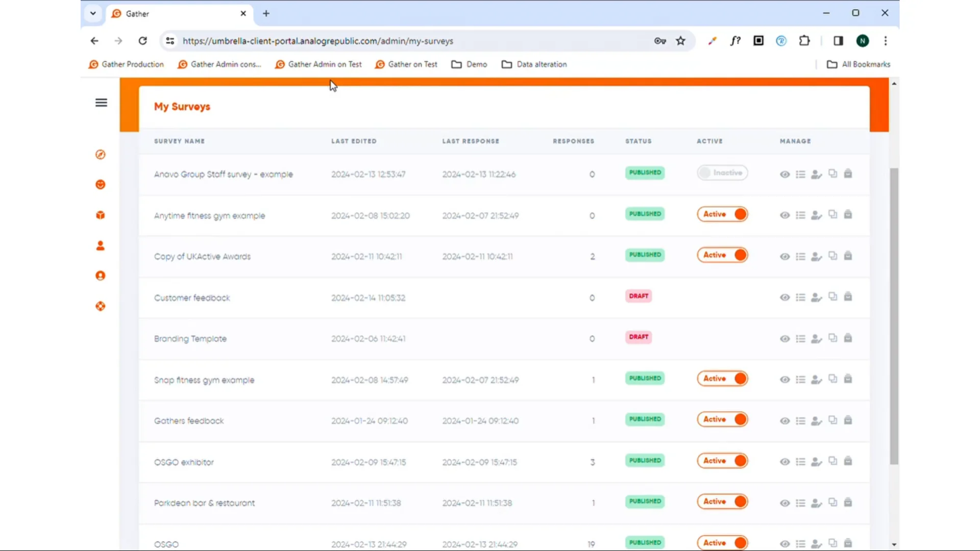The width and height of the screenshot is (980, 551).
Task: Open the Chrome three-dot menu
Action: [x=886, y=41]
